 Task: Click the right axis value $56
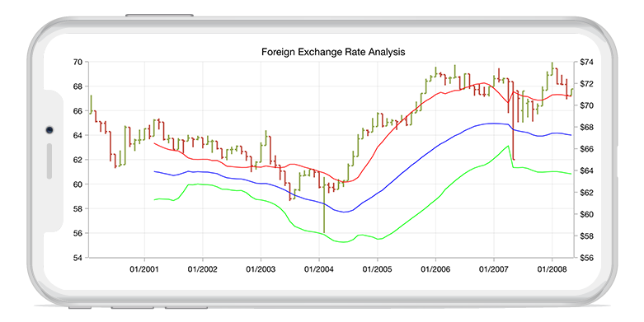pos(586,258)
